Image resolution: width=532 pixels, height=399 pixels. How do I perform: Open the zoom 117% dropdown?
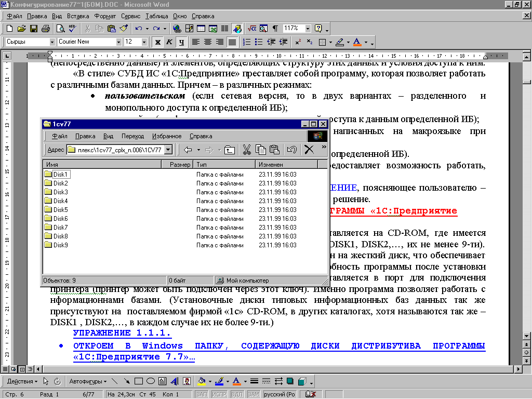(x=308, y=29)
